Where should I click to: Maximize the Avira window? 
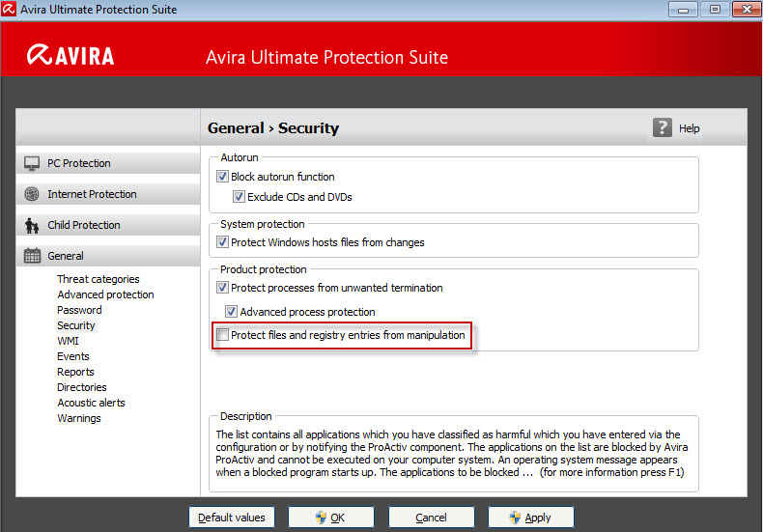715,10
